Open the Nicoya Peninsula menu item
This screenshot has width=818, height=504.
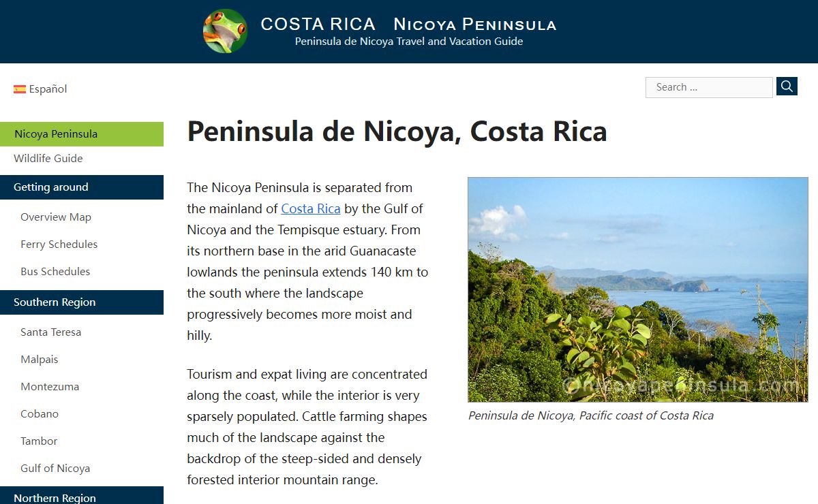56,134
